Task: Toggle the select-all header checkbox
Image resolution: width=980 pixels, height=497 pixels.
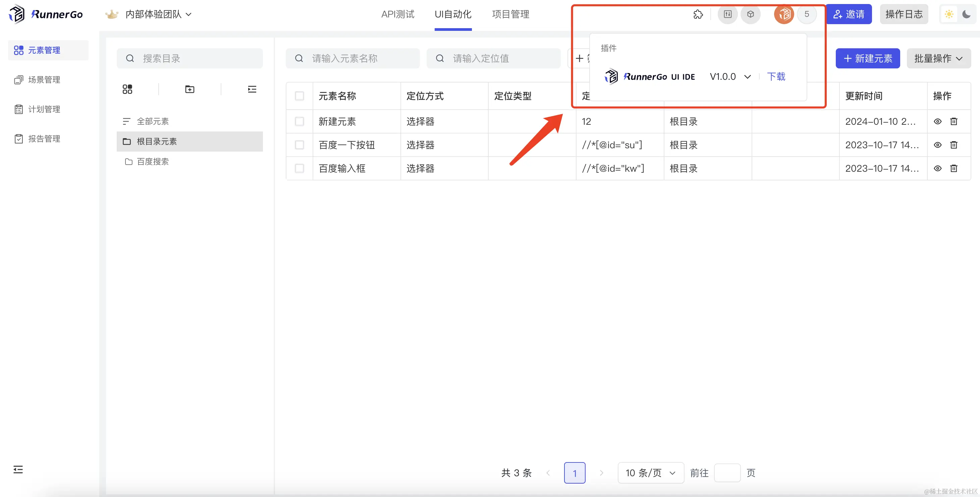Action: pyautogui.click(x=300, y=96)
